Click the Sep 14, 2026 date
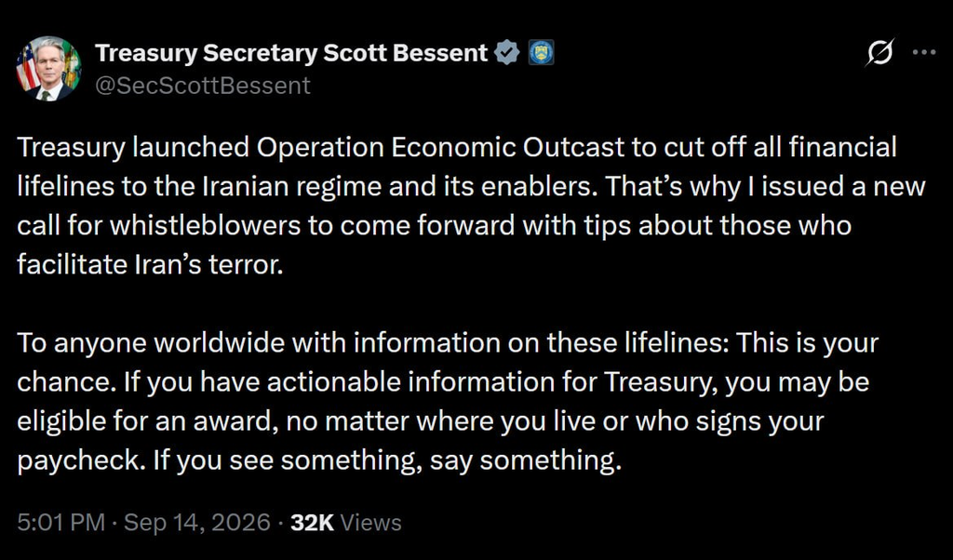 [x=197, y=523]
